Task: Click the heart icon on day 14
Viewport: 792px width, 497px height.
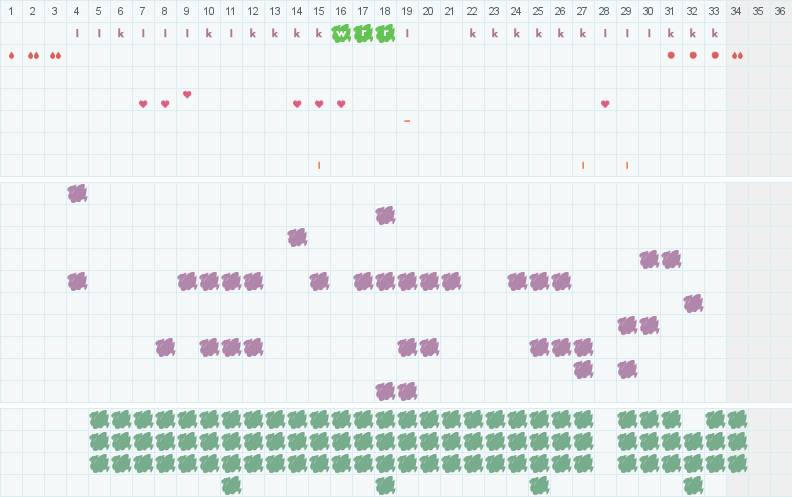Action: [x=297, y=104]
